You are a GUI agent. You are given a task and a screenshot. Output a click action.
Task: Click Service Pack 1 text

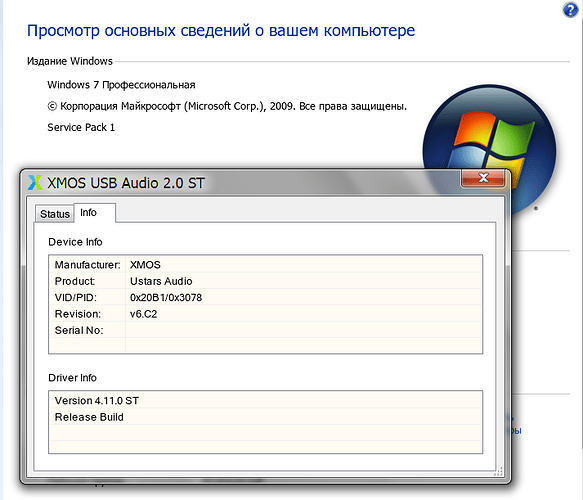(81, 128)
